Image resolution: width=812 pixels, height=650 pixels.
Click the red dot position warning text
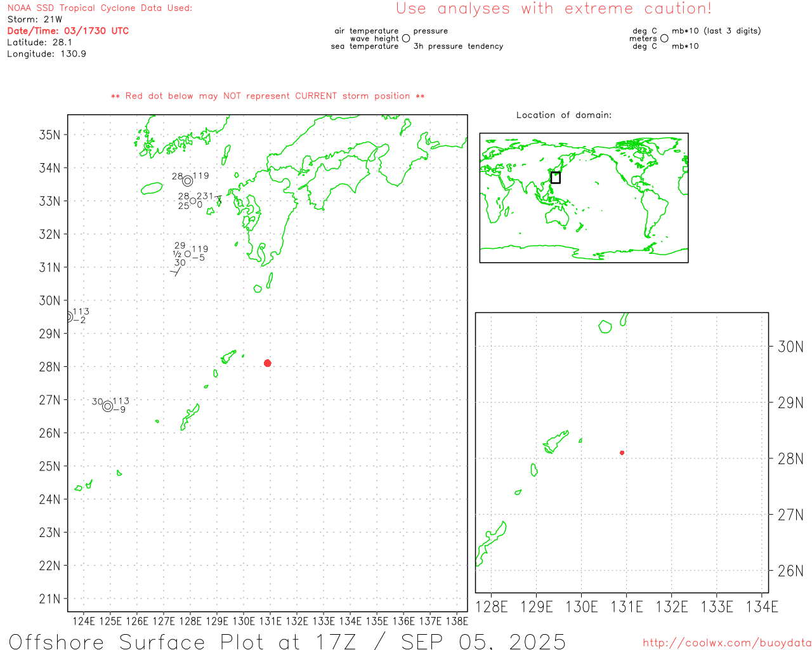268,96
